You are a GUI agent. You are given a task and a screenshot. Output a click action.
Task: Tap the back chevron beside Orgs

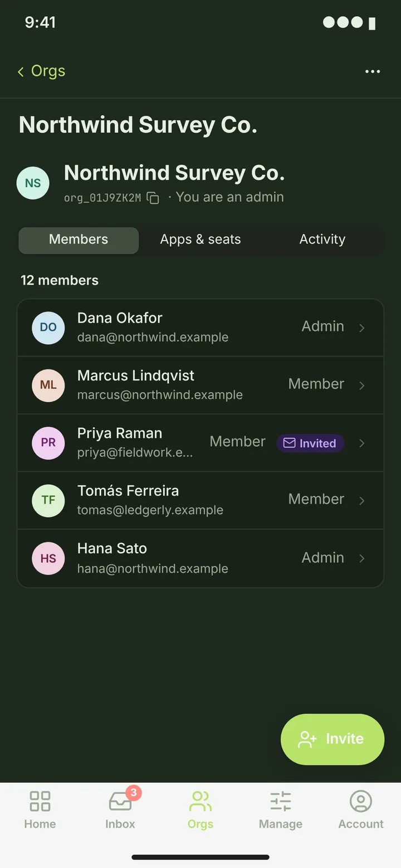(x=21, y=72)
